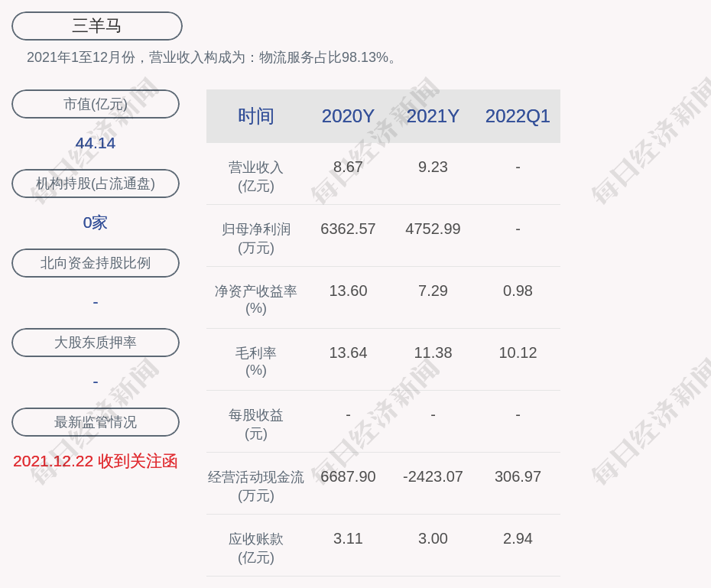
Task: Click the 大股东质押率 pill
Action: tap(96, 343)
